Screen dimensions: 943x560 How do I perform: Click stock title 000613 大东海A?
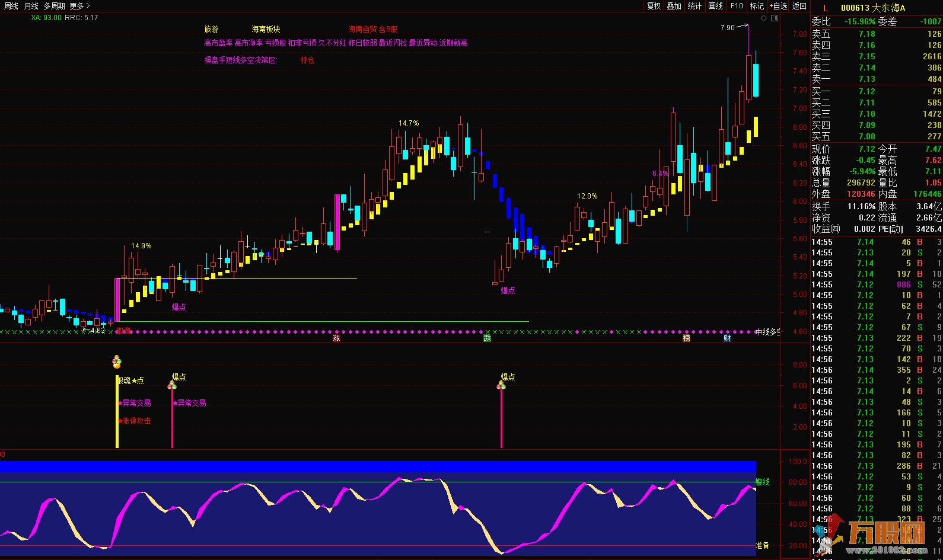(873, 8)
